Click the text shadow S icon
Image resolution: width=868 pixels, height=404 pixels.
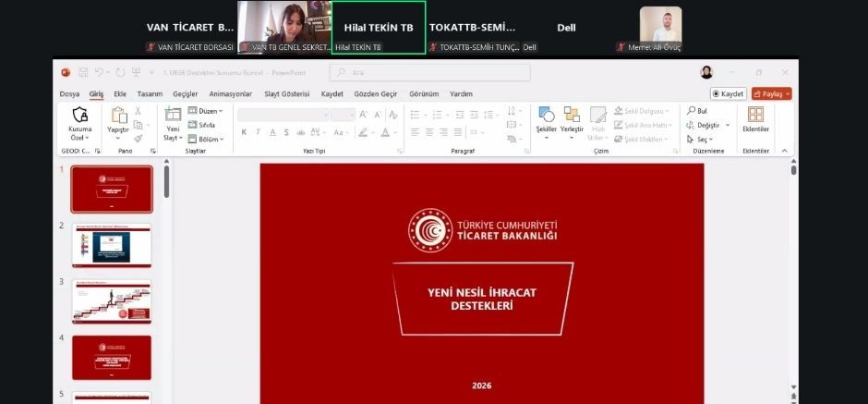click(286, 132)
